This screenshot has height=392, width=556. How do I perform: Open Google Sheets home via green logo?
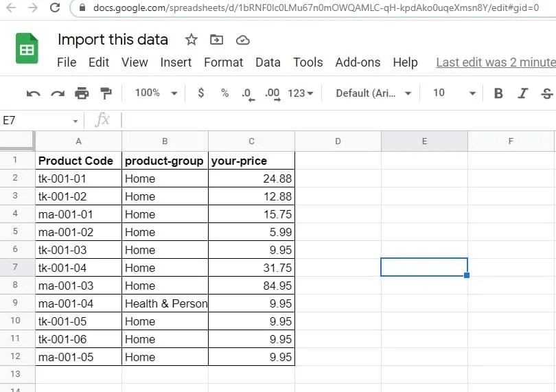(27, 49)
